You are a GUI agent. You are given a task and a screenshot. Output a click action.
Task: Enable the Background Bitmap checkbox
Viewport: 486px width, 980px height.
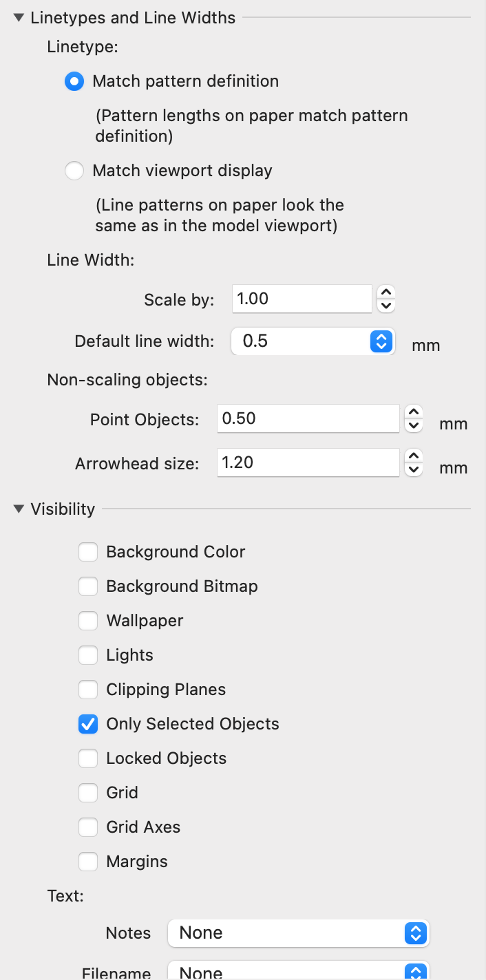88,586
